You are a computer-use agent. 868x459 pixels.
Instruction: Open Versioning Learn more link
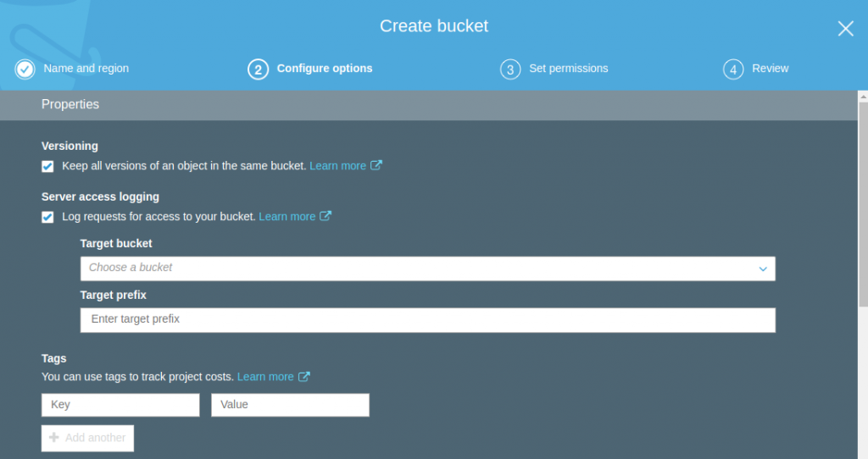[x=337, y=166]
